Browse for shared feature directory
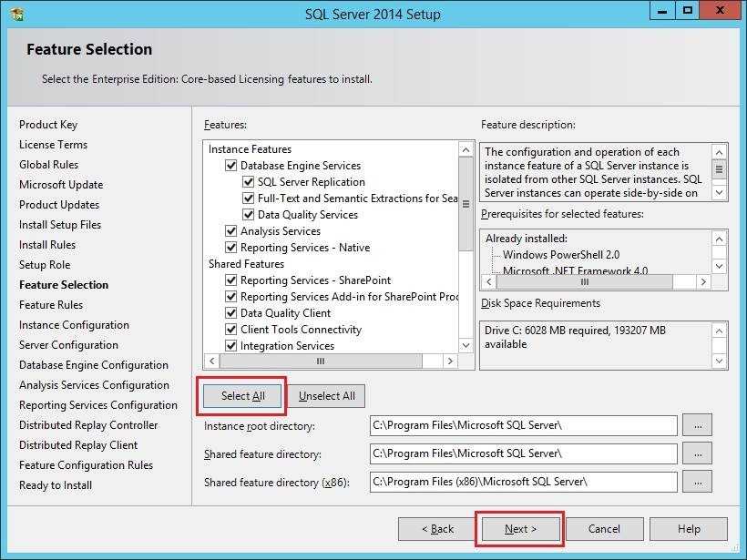The height and width of the screenshot is (560, 747). pyautogui.click(x=698, y=453)
